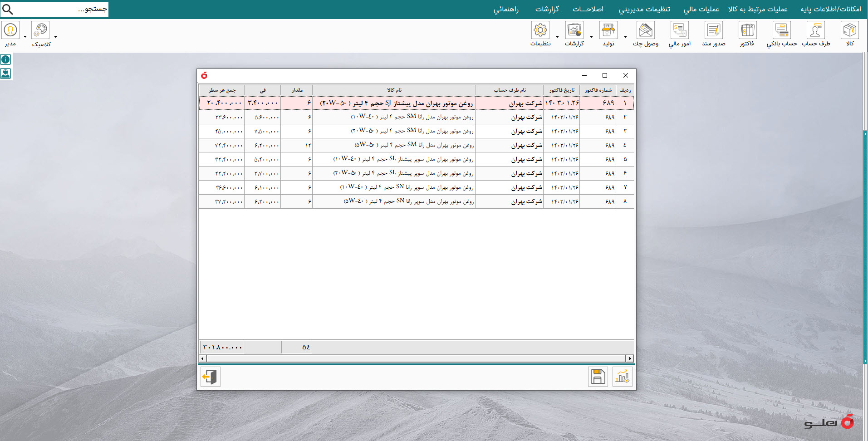Click the save floppy disk icon
868x441 pixels.
(x=598, y=377)
